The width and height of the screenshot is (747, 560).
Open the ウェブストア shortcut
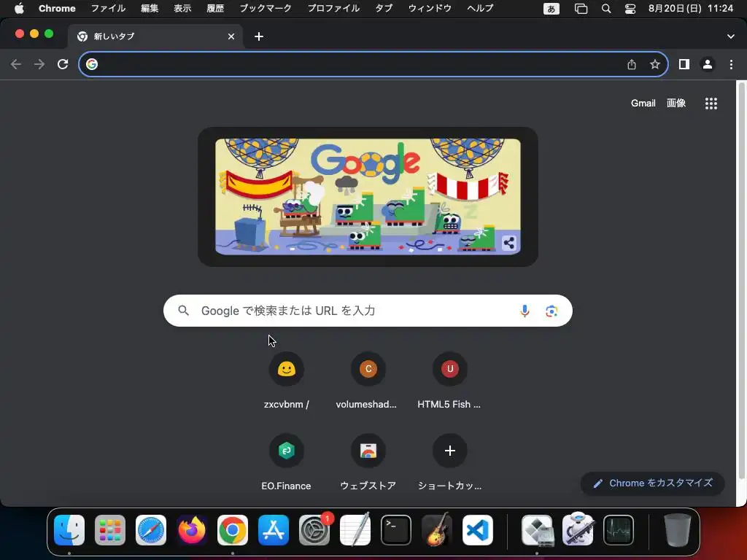pos(368,462)
